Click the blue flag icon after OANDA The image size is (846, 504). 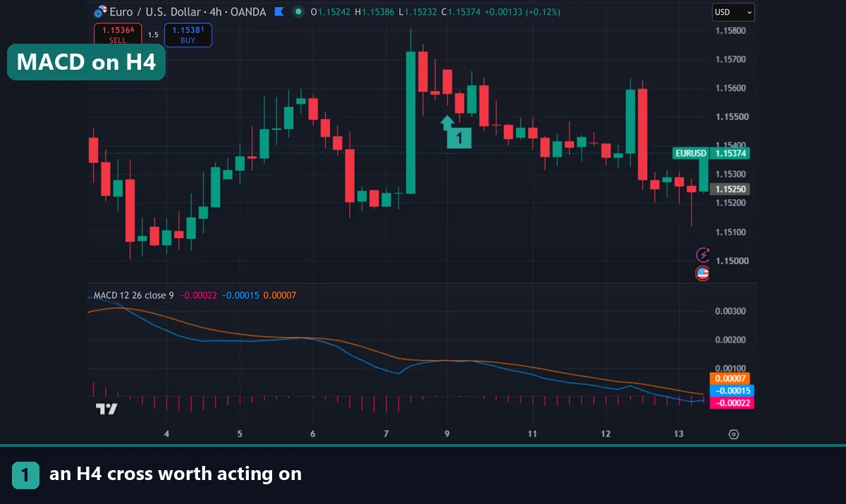pyautogui.click(x=279, y=12)
